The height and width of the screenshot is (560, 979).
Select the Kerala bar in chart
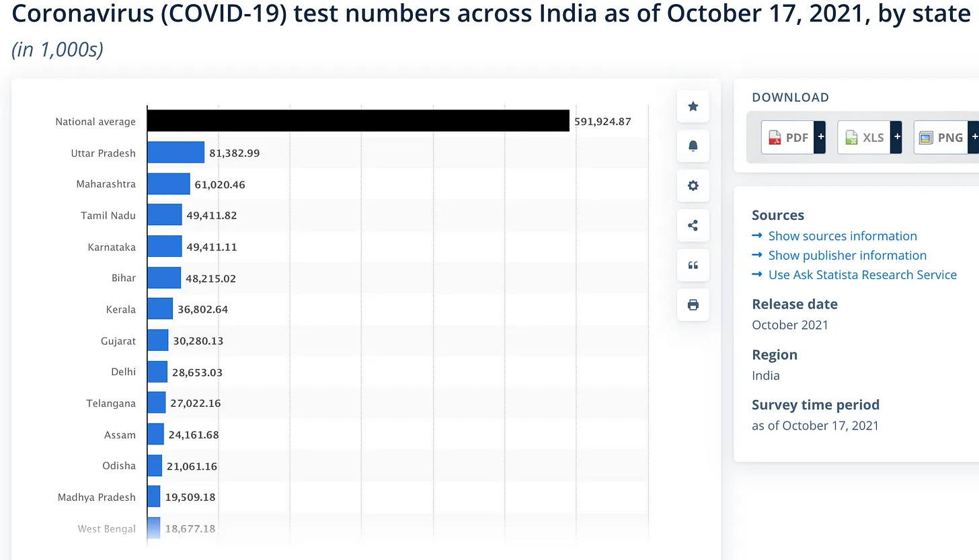pos(160,309)
